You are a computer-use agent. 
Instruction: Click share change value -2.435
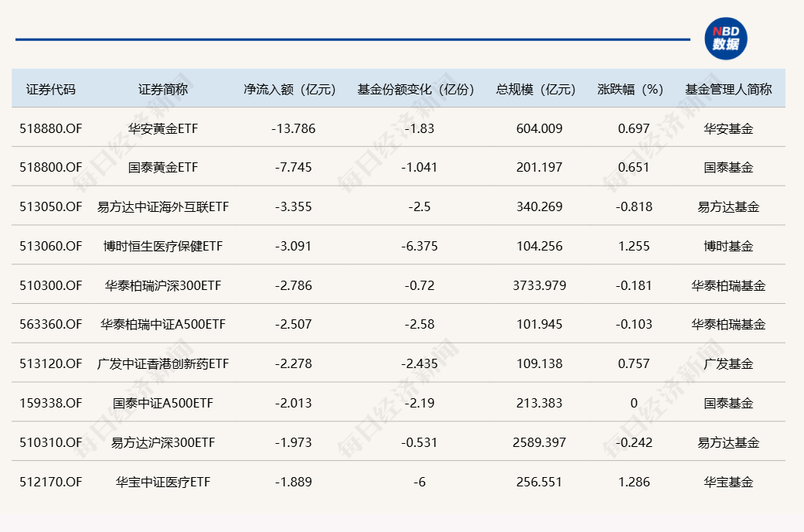click(420, 363)
